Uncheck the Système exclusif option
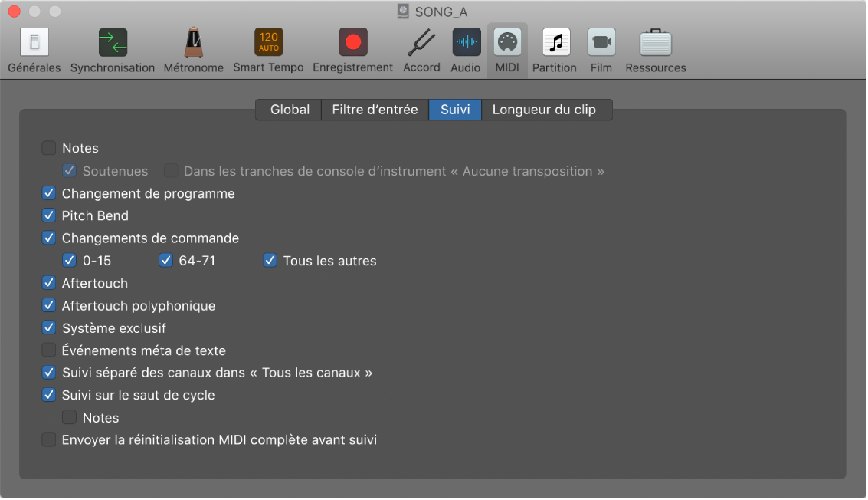868x500 pixels. 49,327
